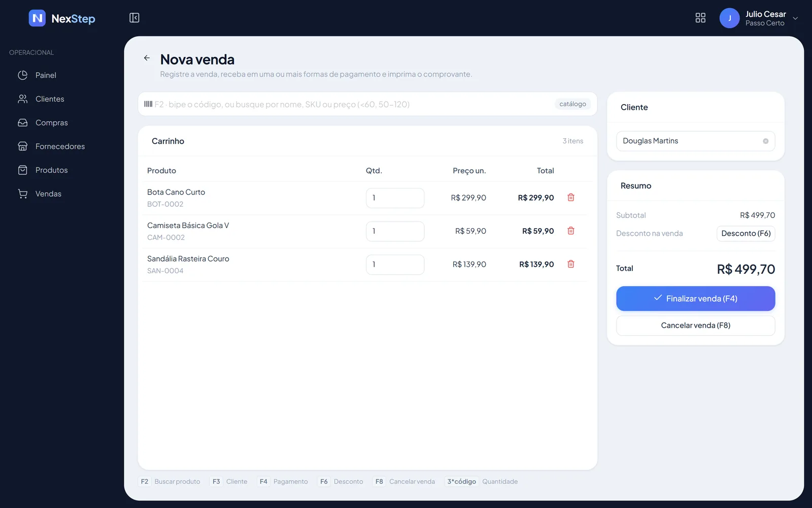
Task: Edit quantity for Camiseta Básica Gola V
Action: pyautogui.click(x=395, y=231)
